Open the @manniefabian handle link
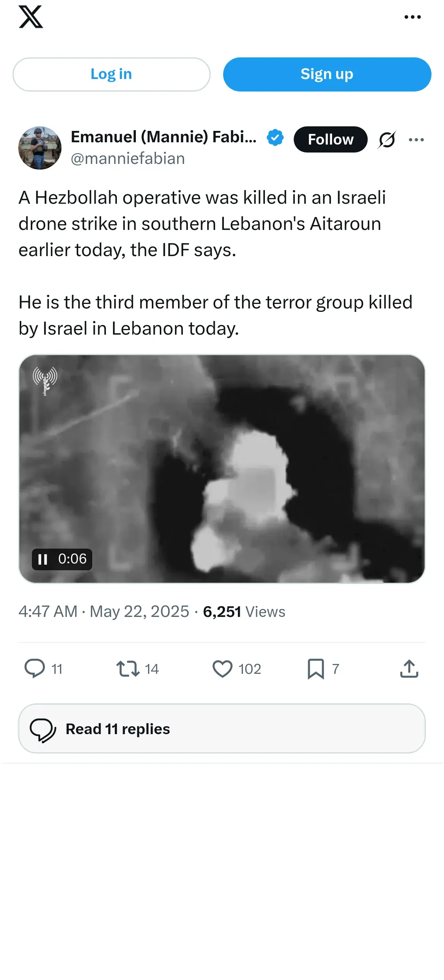 pos(128,159)
